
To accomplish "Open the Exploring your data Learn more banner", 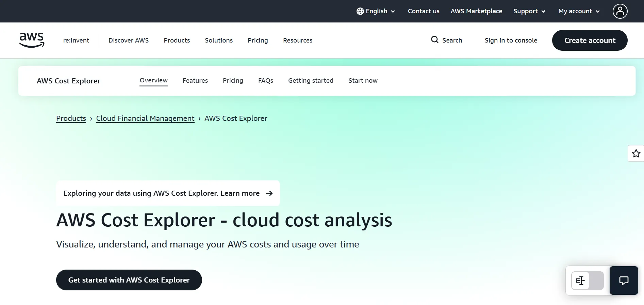I will point(168,193).
